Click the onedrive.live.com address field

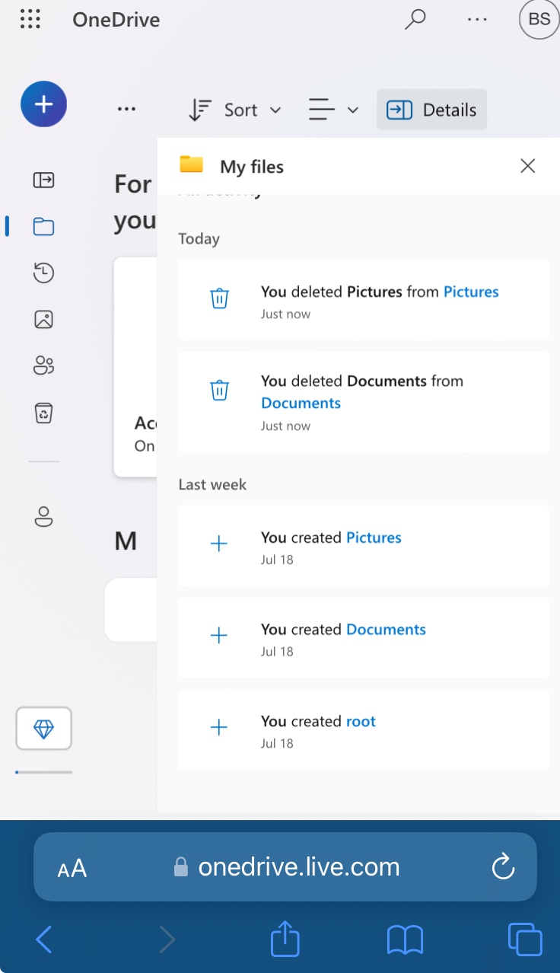coord(285,866)
